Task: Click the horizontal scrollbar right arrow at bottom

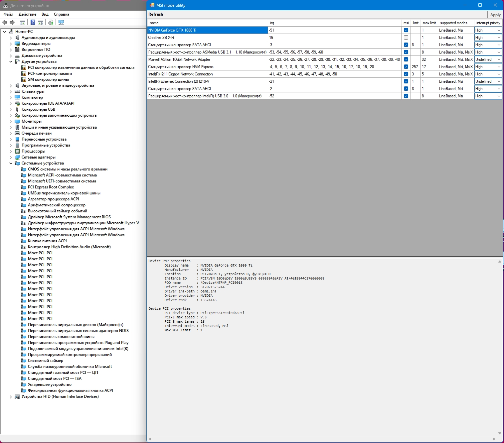Action: [x=494, y=439]
